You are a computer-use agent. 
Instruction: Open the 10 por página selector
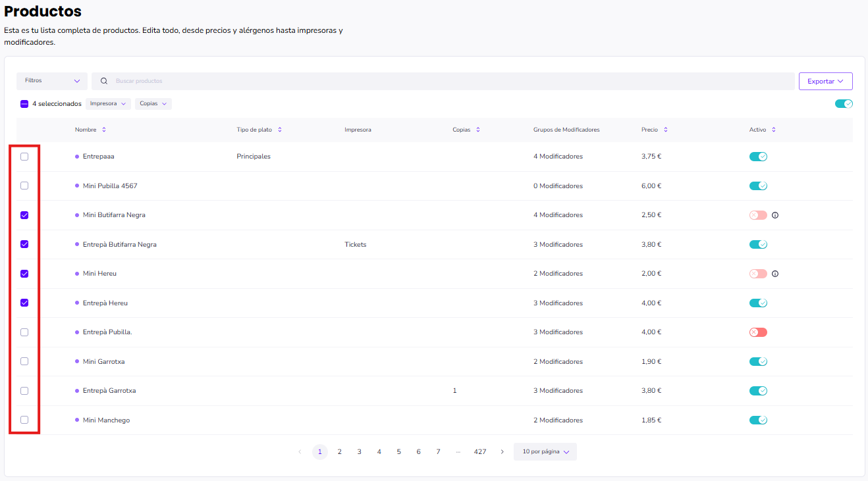(545, 452)
